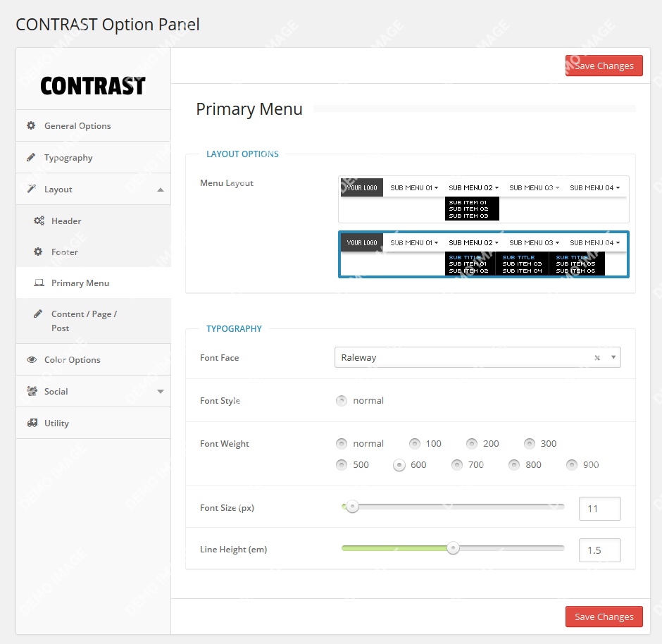Select the Typography pencil icon
The width and height of the screenshot is (662, 644).
coord(31,157)
